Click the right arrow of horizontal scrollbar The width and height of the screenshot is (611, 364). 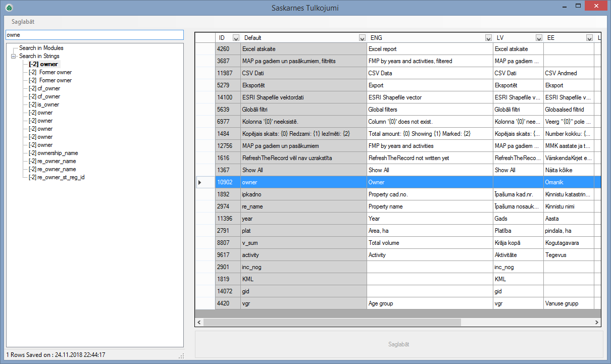(x=597, y=322)
